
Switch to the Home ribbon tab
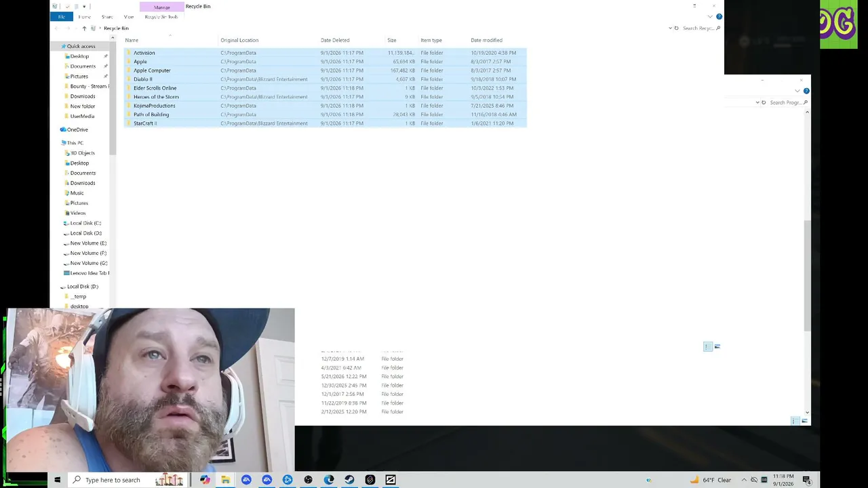tap(84, 17)
